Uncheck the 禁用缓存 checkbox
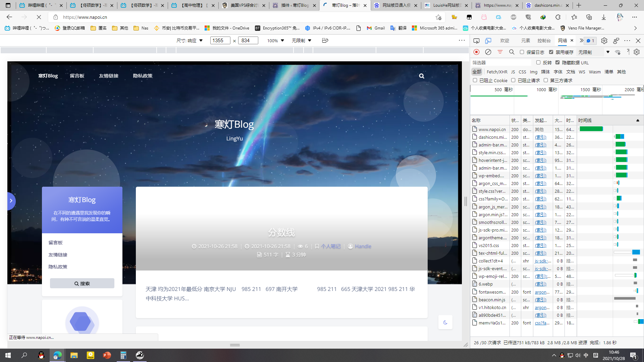The width and height of the screenshot is (644, 362). click(551, 52)
